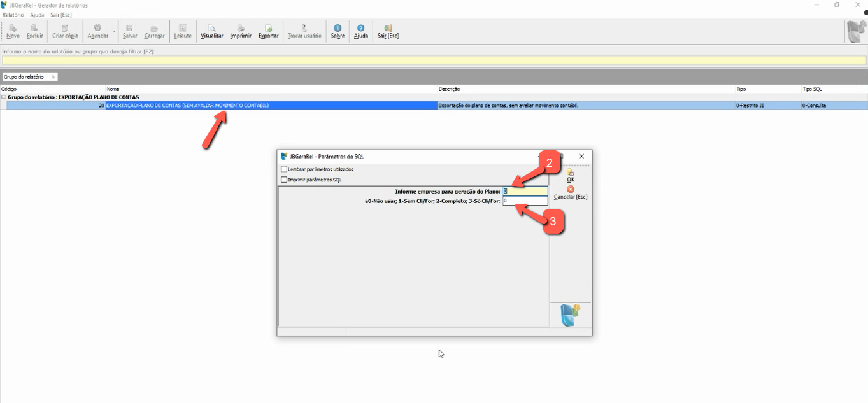
Task: Click the Imprimir printer icon
Action: [241, 28]
